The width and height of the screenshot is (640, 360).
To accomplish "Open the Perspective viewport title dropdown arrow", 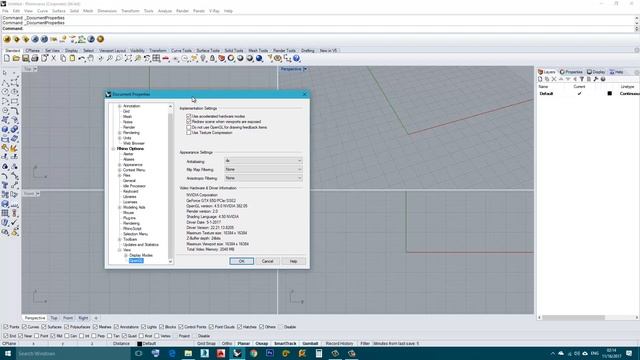I will [305, 69].
